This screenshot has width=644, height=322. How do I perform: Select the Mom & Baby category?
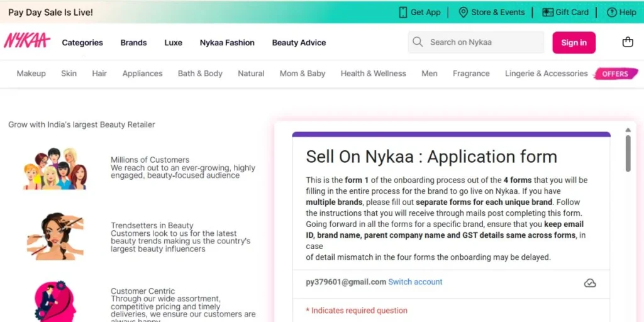(303, 74)
